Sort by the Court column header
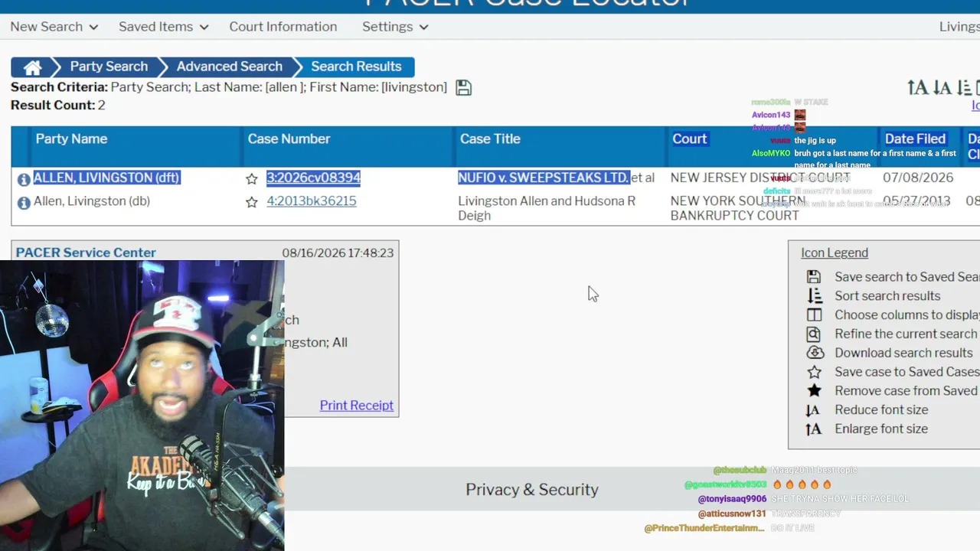 click(x=689, y=139)
